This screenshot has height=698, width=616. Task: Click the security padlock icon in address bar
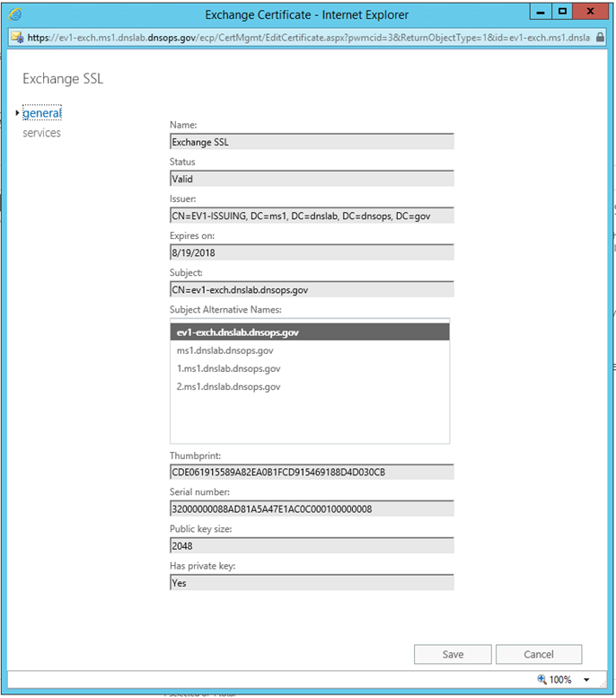[599, 38]
